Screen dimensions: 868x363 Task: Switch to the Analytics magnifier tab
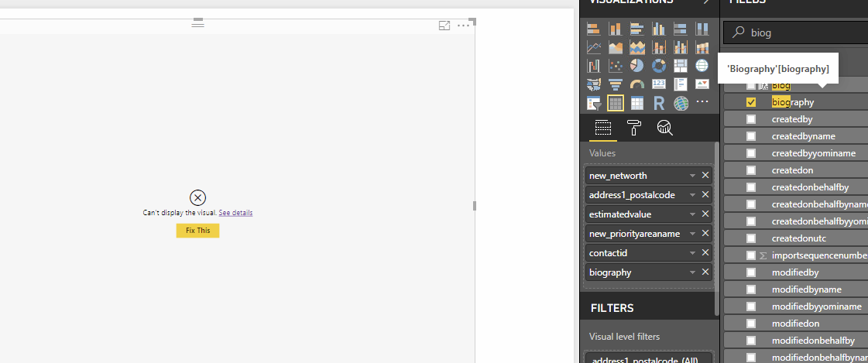pyautogui.click(x=665, y=128)
